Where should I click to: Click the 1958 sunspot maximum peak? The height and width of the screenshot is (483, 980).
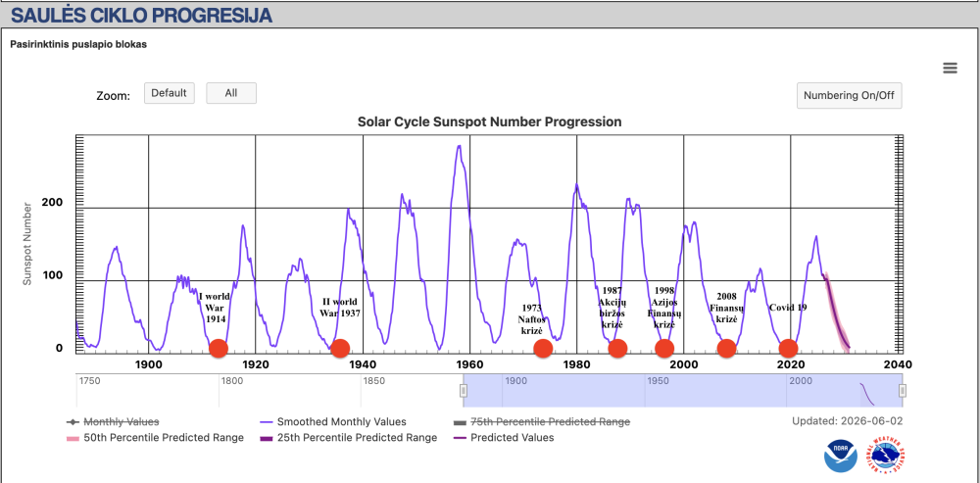coord(460,146)
